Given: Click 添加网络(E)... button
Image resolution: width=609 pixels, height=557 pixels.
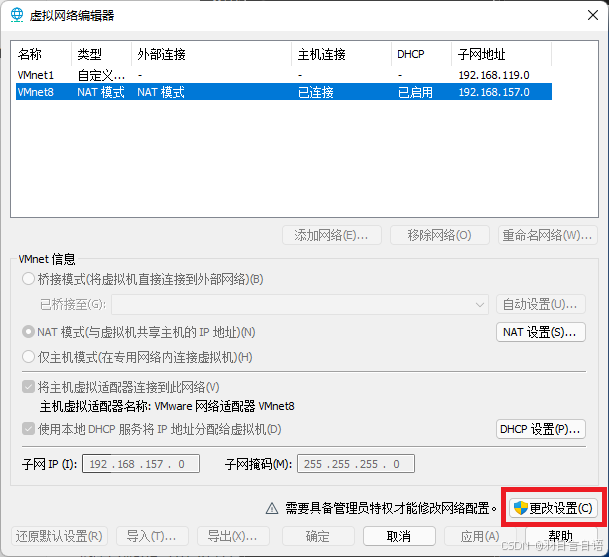Looking at the screenshot, I should coord(332,235).
